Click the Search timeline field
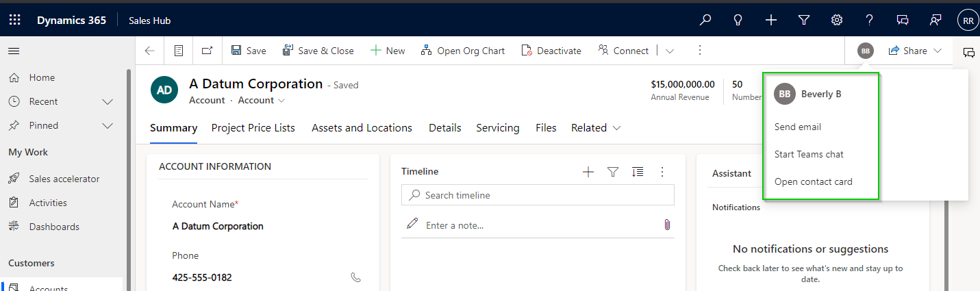 [x=538, y=195]
